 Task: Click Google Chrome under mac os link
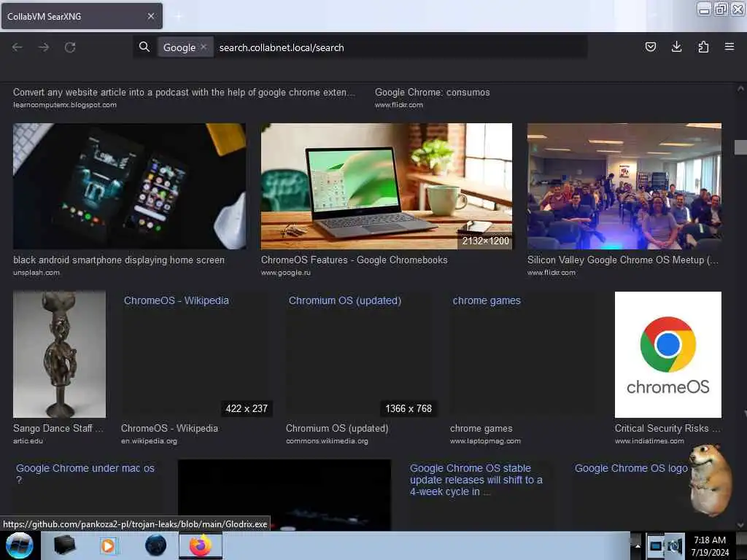pos(85,474)
